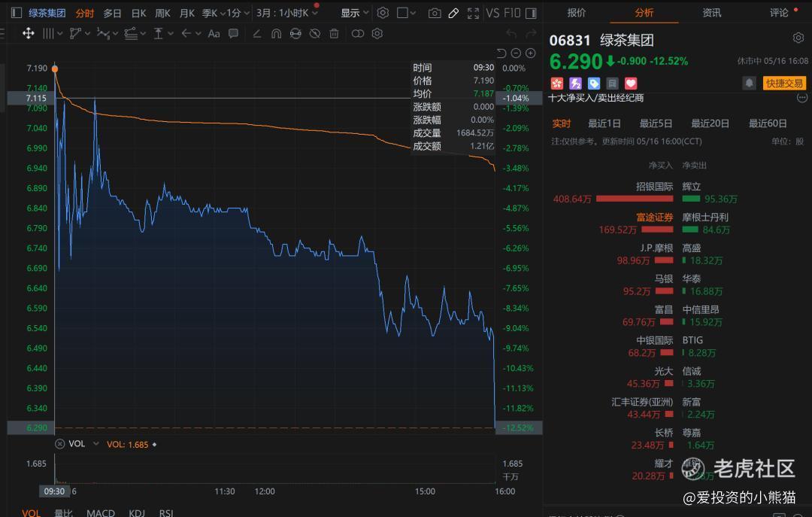Switch to 月K monthly chart
This screenshot has height=517, width=812.
[187, 13]
